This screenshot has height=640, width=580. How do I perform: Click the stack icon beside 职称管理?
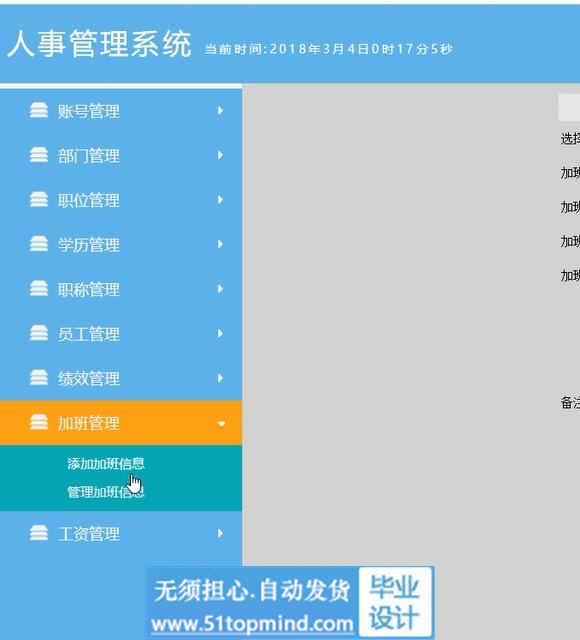click(39, 288)
